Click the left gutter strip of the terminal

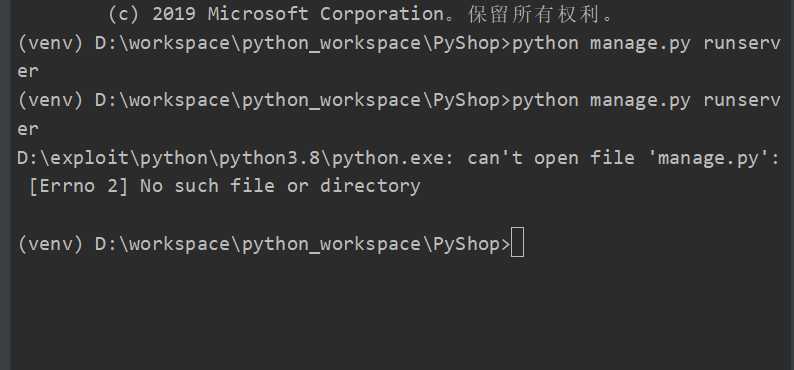6,185
